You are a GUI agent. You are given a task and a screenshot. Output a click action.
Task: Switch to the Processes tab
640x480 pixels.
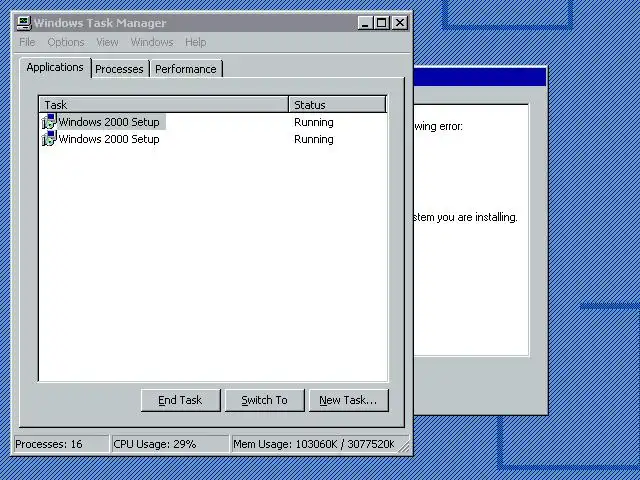pyautogui.click(x=119, y=69)
